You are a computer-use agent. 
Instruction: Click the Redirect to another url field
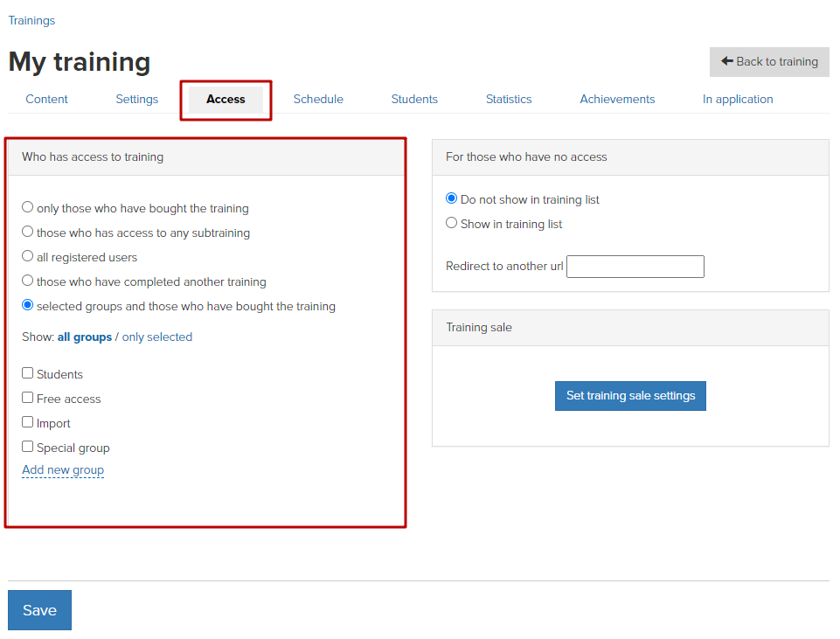[x=635, y=267]
